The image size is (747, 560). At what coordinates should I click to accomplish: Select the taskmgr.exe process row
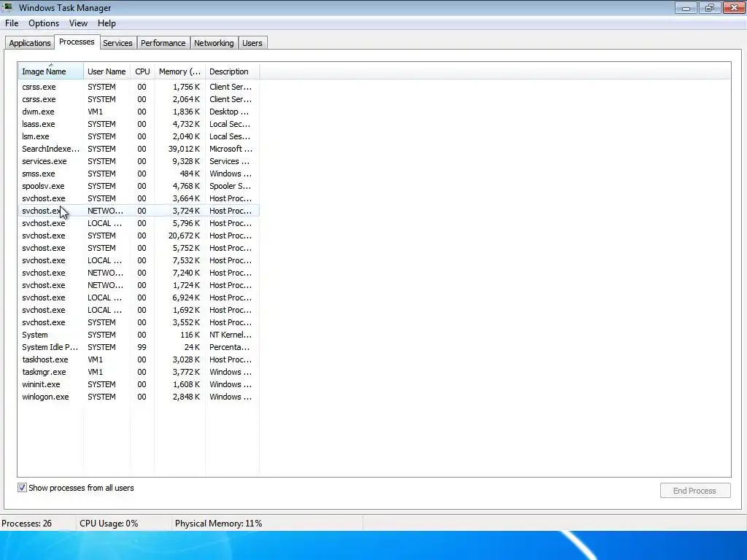click(x=139, y=372)
